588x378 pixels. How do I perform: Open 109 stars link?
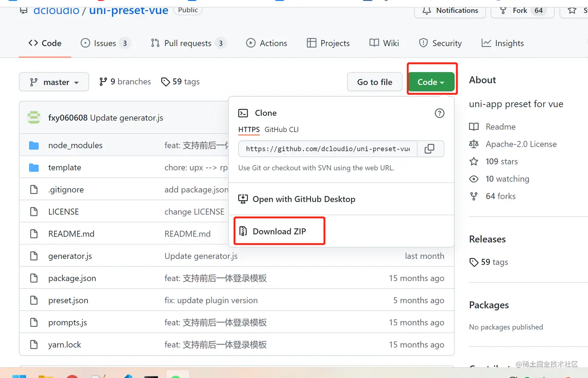tap(502, 161)
